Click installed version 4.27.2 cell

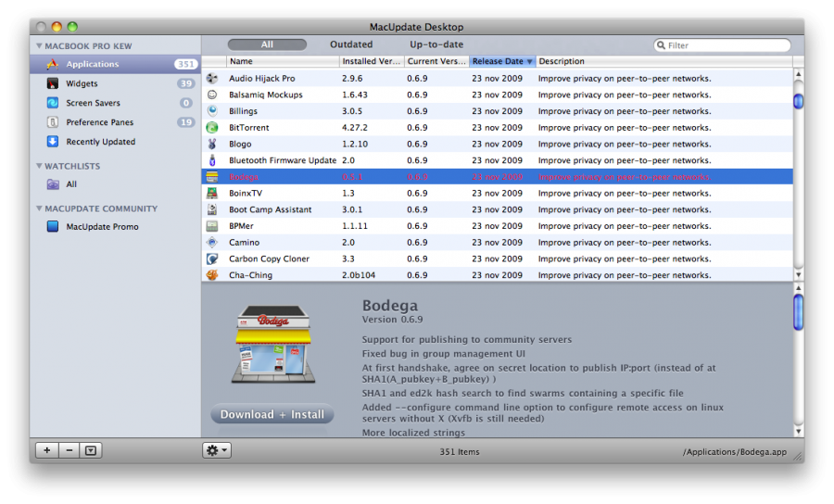point(355,128)
